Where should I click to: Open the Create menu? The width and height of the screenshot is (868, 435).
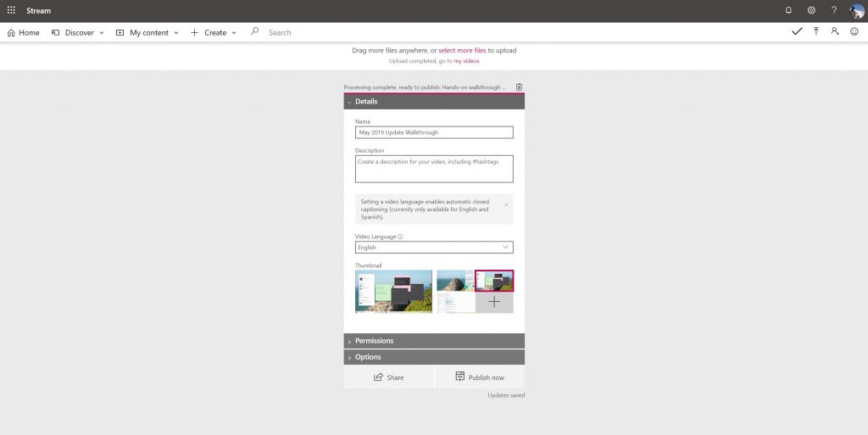[213, 33]
